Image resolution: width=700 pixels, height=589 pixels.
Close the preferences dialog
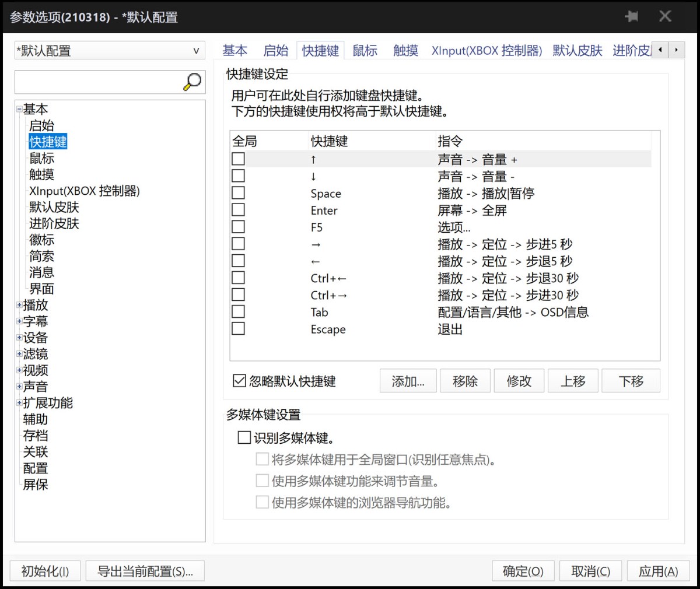click(x=665, y=16)
